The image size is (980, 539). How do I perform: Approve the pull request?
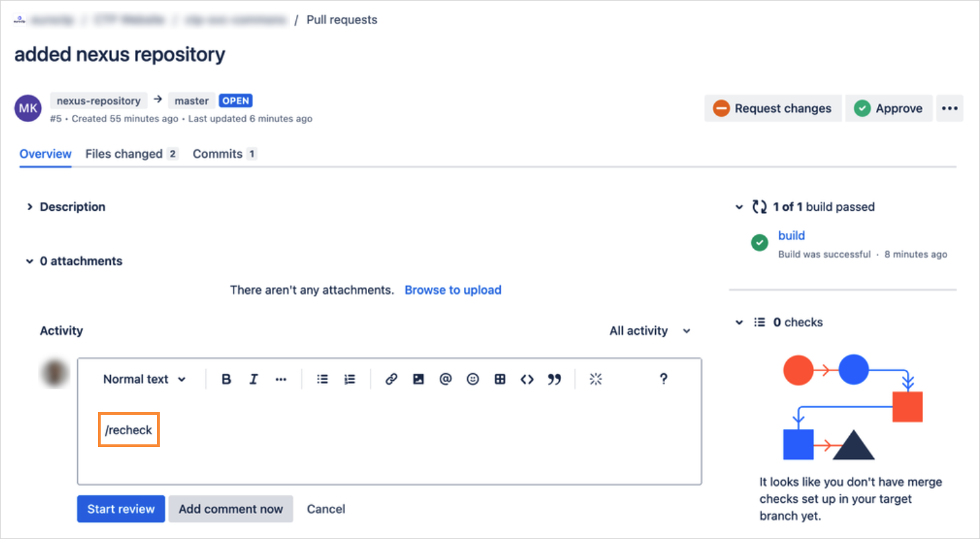(889, 108)
